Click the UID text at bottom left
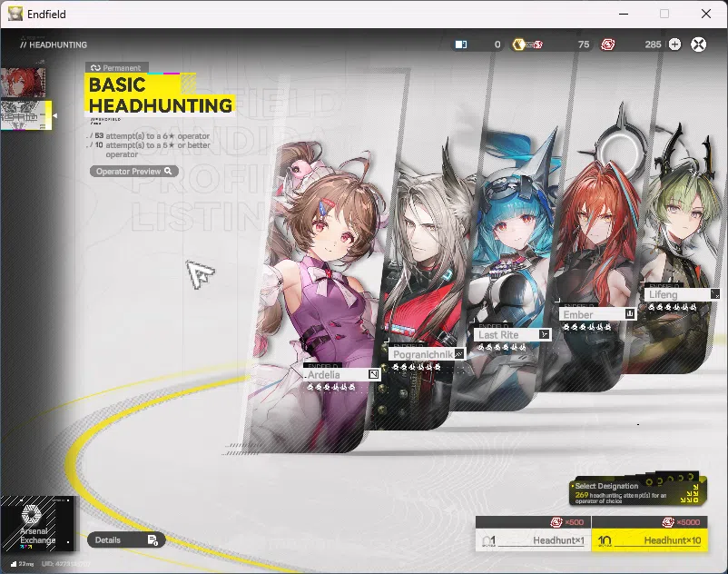Image resolution: width=728 pixels, height=574 pixels. 66,564
